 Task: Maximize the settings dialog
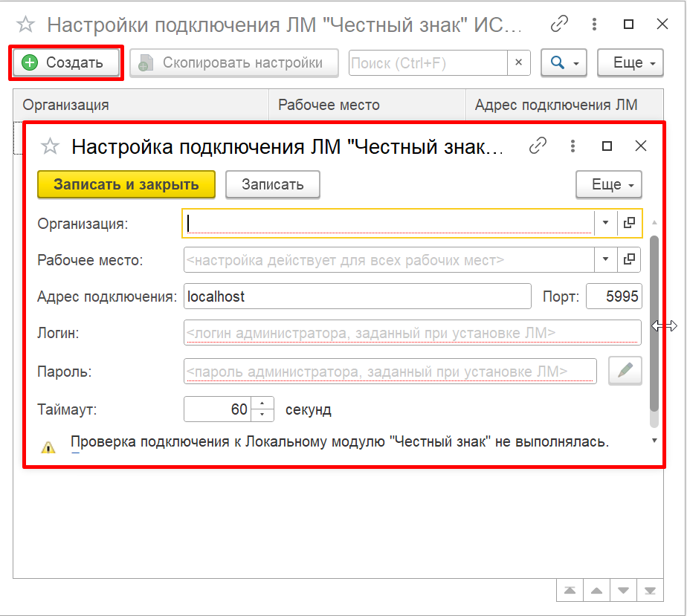[x=607, y=146]
